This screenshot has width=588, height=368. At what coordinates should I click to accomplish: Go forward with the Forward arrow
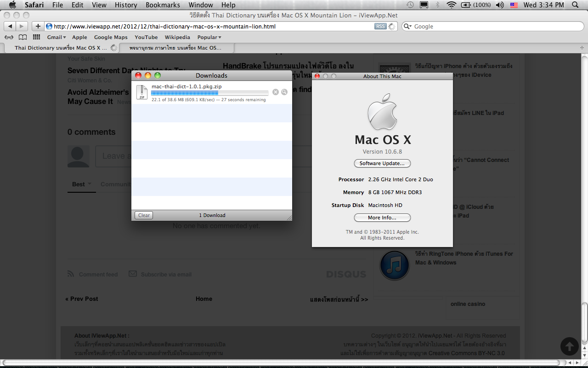(x=22, y=26)
